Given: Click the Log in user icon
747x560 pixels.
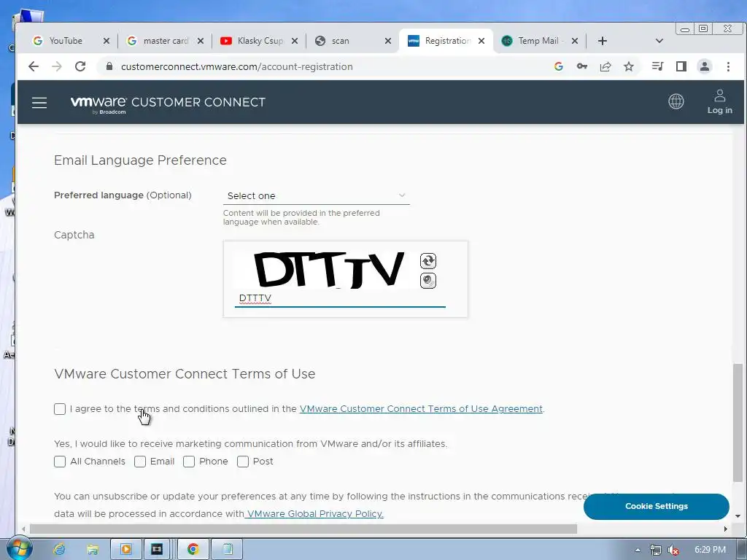Looking at the screenshot, I should (719, 96).
